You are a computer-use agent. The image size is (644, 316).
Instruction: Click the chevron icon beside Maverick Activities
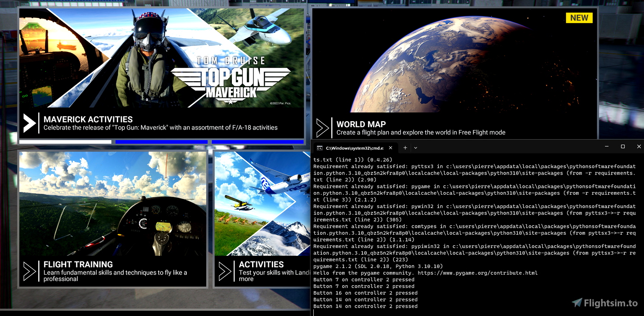point(29,123)
